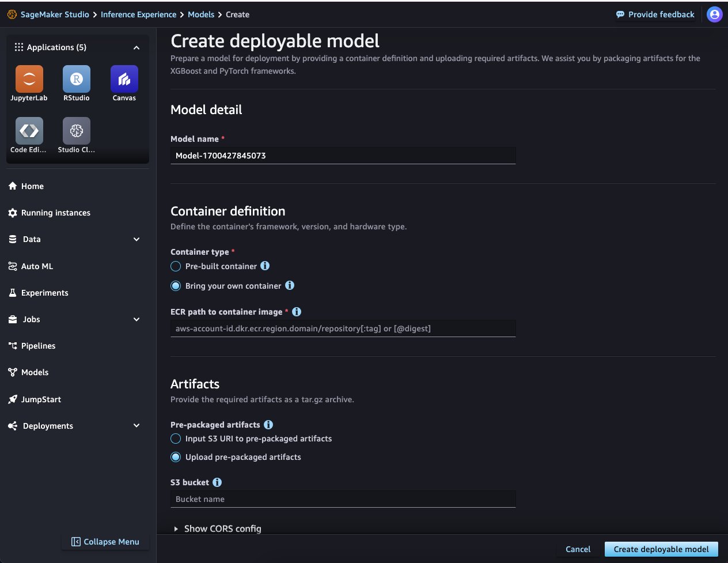
Task: Launch the Code Editor application
Action: coord(29,131)
